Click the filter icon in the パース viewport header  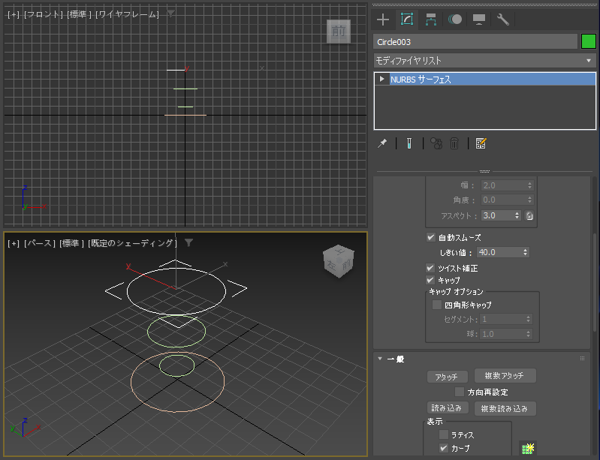[189, 243]
